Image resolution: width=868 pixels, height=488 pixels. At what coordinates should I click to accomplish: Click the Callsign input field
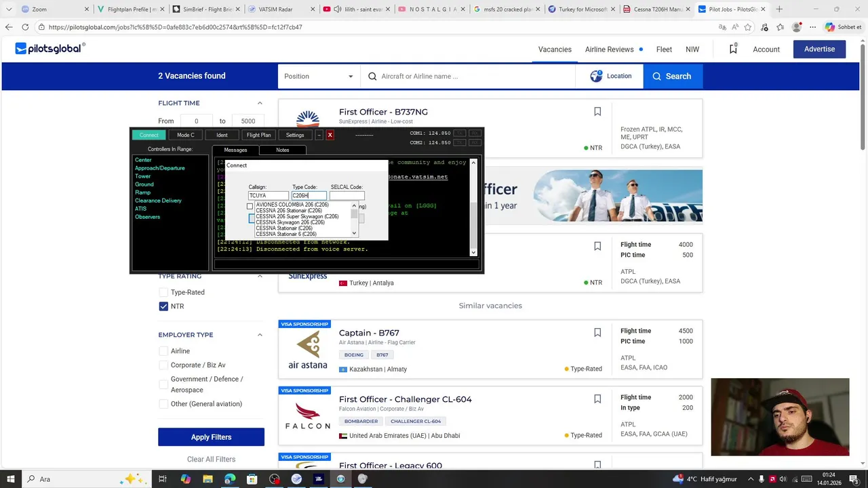[x=269, y=195]
